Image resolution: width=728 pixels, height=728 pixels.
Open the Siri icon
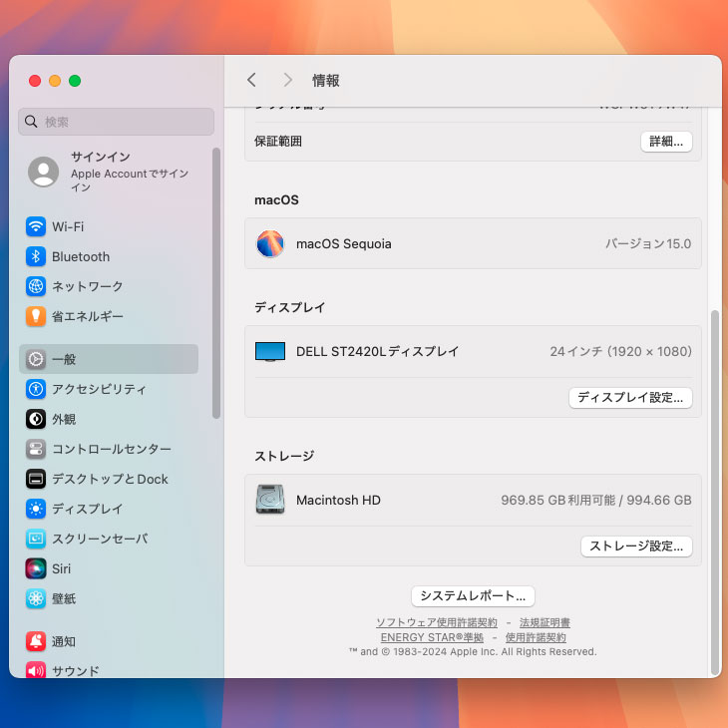(36, 568)
